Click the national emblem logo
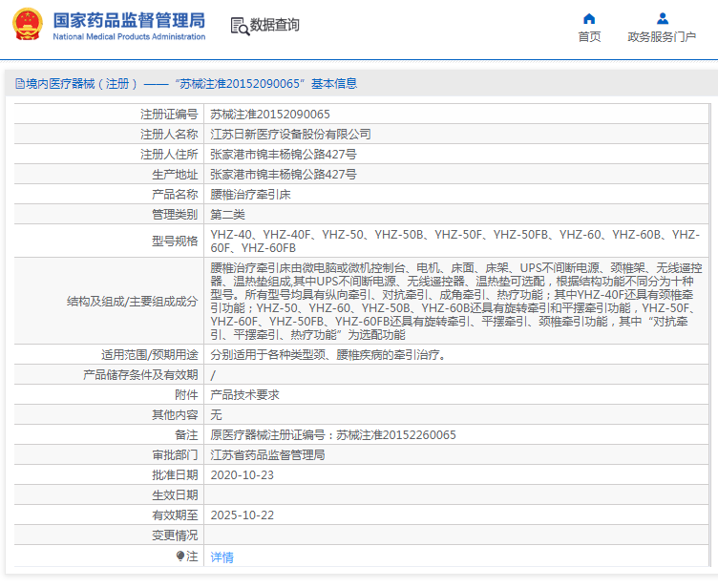 (28, 24)
